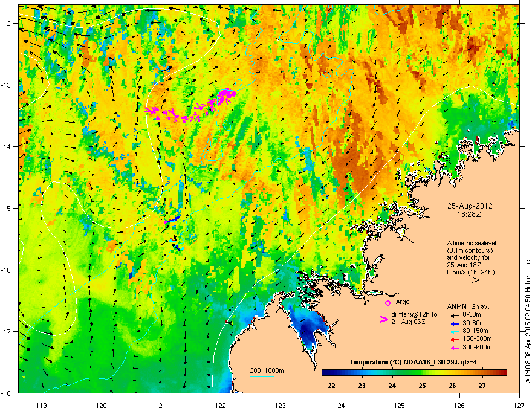Click the '25-Aug-2012' date text
532x411 pixels.
point(470,206)
